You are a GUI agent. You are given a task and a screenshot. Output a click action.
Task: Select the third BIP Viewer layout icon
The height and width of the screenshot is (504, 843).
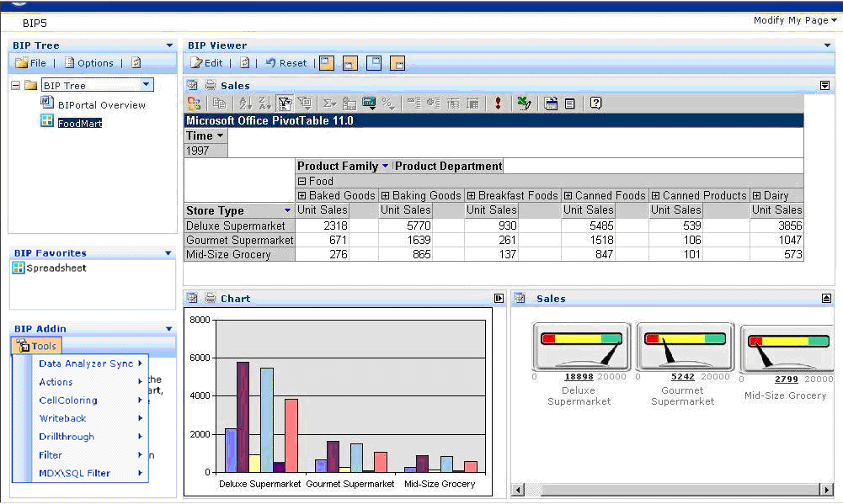[374, 63]
